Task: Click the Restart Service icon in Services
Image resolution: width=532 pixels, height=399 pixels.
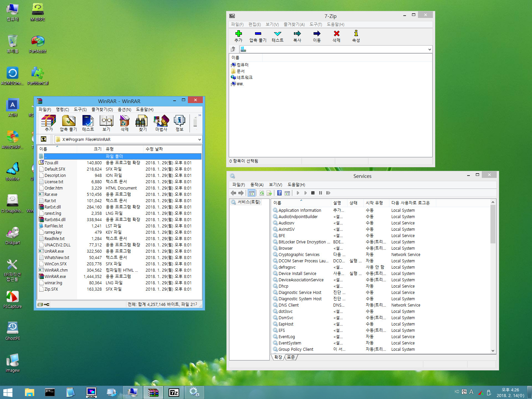Action: coord(328,193)
